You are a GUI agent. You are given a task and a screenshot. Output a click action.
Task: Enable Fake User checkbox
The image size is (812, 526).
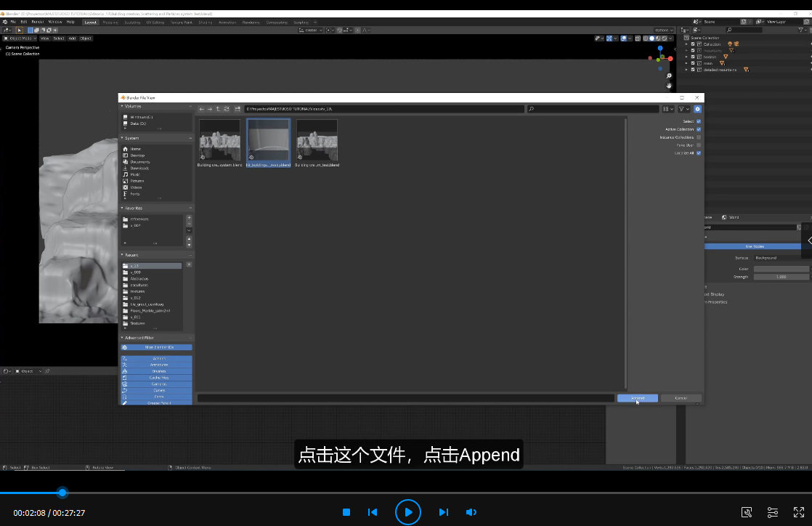(x=699, y=145)
